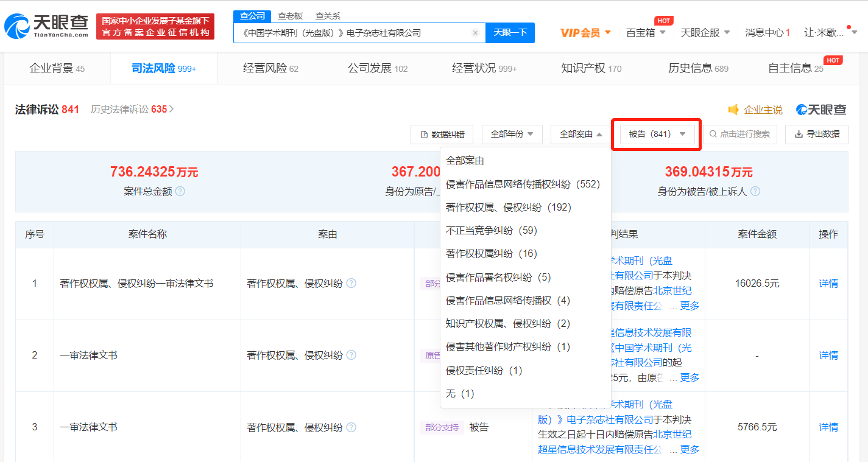Viewport: 868px width, 462px height.
Task: Select 著作权权属、侵权纠纷（192）
Action: point(526,208)
